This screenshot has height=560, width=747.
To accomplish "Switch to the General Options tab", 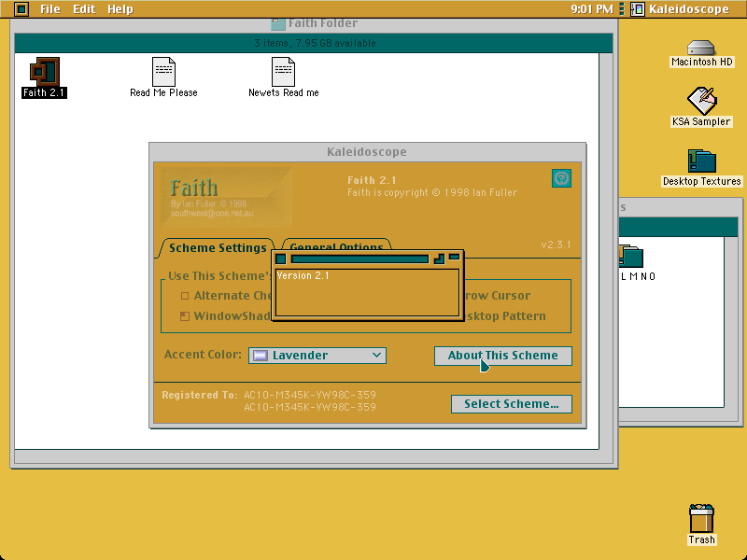I will 336,245.
